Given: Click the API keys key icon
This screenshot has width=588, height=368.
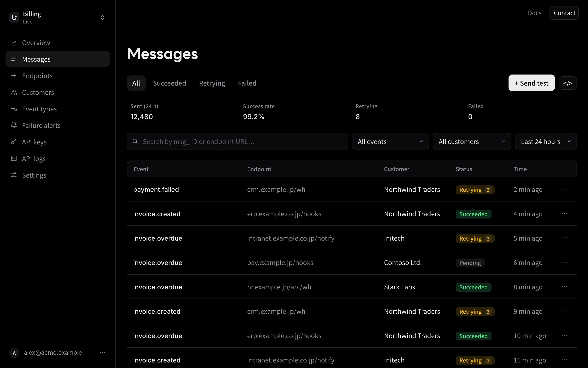Looking at the screenshot, I should [x=14, y=142].
